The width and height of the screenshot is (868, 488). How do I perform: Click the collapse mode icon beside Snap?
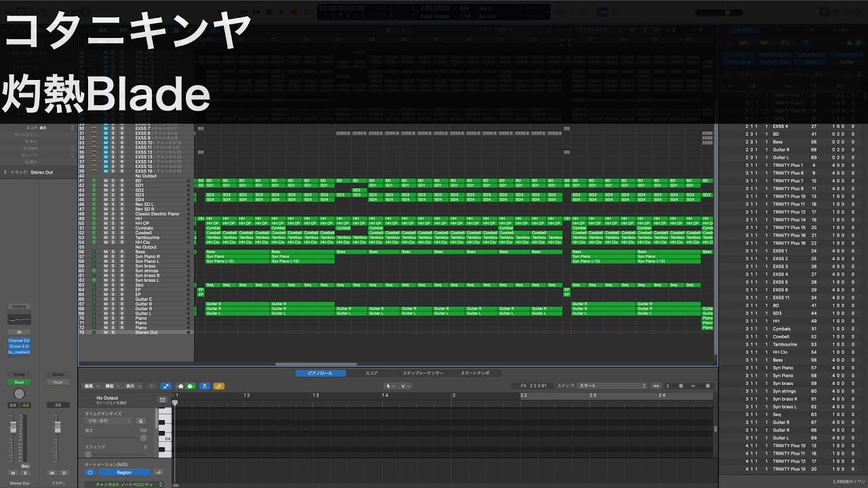coord(656,386)
